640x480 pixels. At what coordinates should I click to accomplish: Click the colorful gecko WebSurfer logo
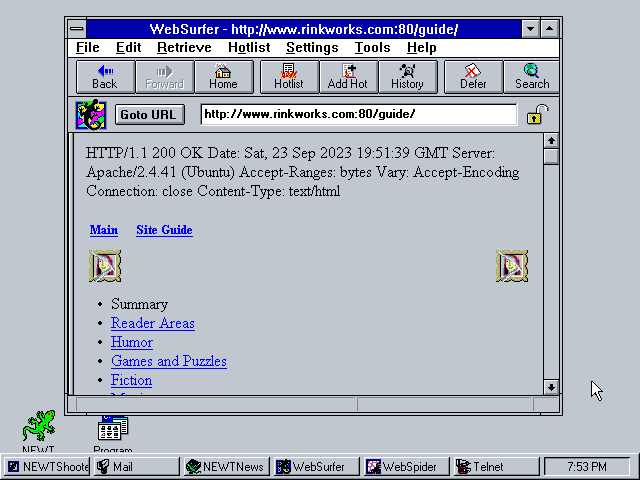click(x=91, y=115)
